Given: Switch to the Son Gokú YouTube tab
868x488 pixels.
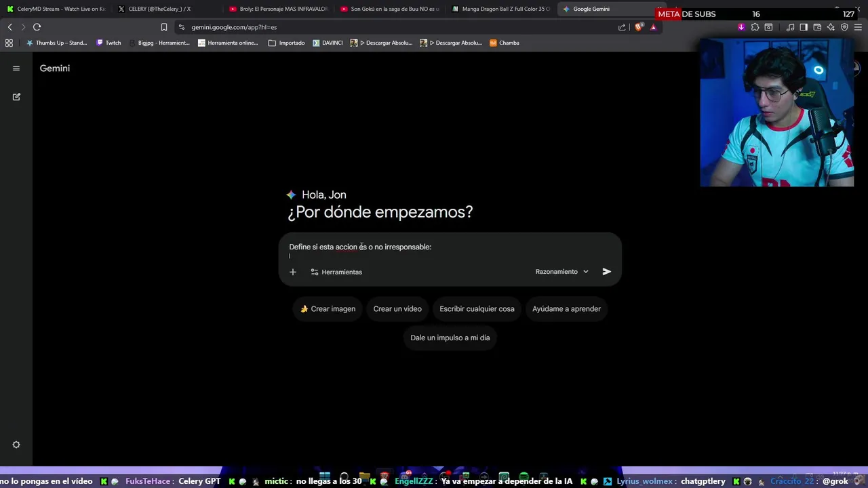Looking at the screenshot, I should (x=389, y=9).
